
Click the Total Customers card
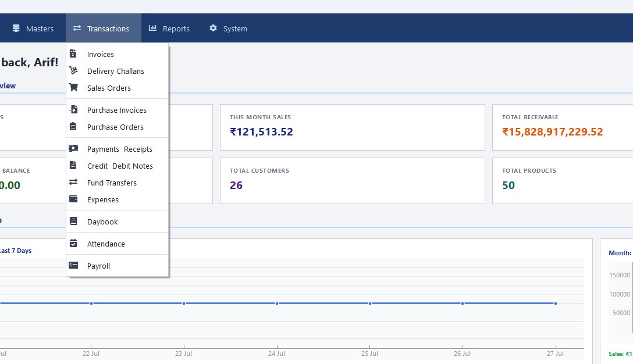coord(353,181)
